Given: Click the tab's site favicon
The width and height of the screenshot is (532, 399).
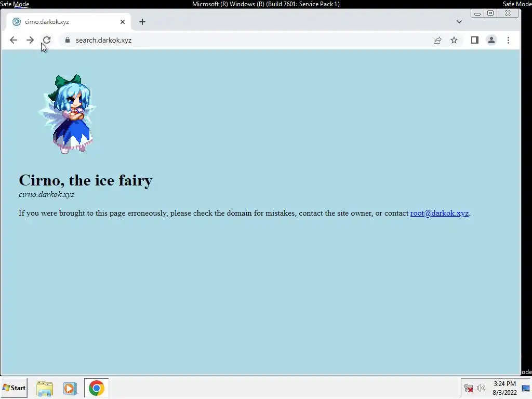Looking at the screenshot, I should click(16, 22).
